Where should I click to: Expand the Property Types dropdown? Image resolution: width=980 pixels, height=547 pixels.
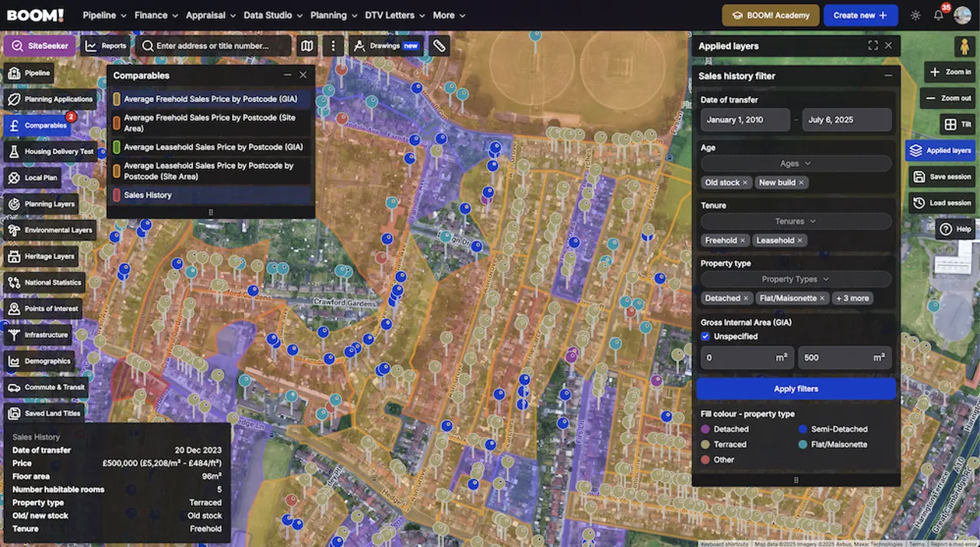pyautogui.click(x=795, y=280)
